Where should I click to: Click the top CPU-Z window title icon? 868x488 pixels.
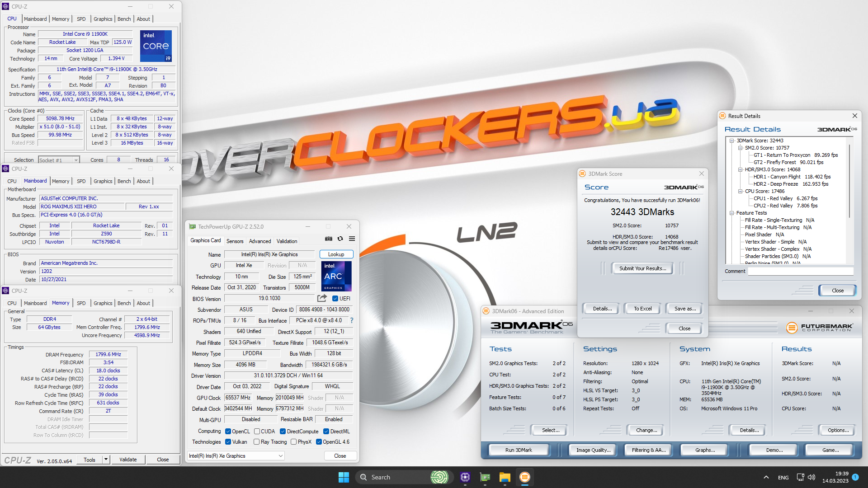5,7
